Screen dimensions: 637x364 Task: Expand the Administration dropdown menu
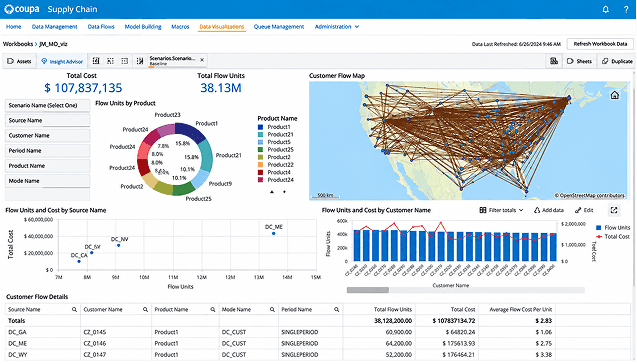point(337,27)
